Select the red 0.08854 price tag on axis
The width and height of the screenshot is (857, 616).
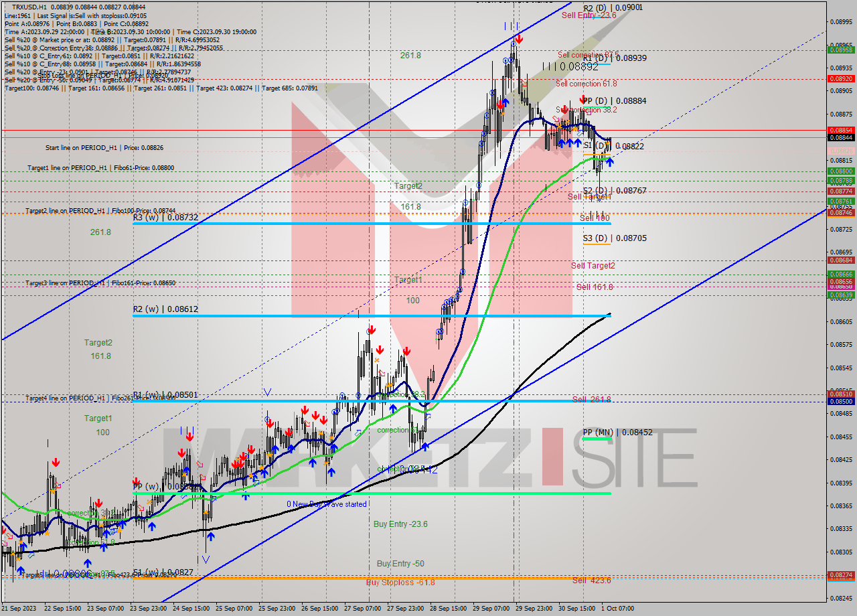[x=841, y=130]
